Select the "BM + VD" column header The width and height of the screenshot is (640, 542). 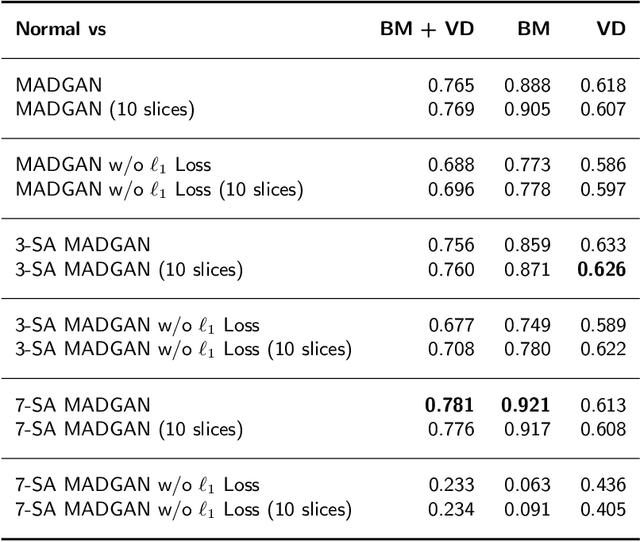(427, 29)
